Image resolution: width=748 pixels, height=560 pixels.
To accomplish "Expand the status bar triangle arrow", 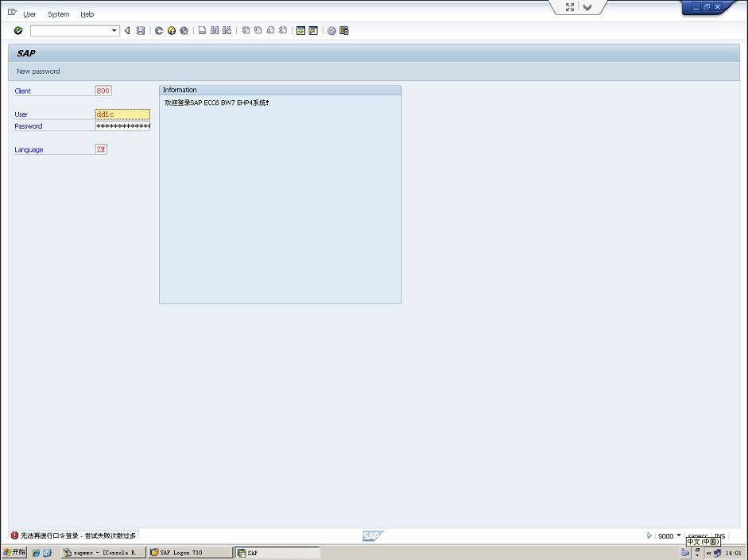I will 649,535.
